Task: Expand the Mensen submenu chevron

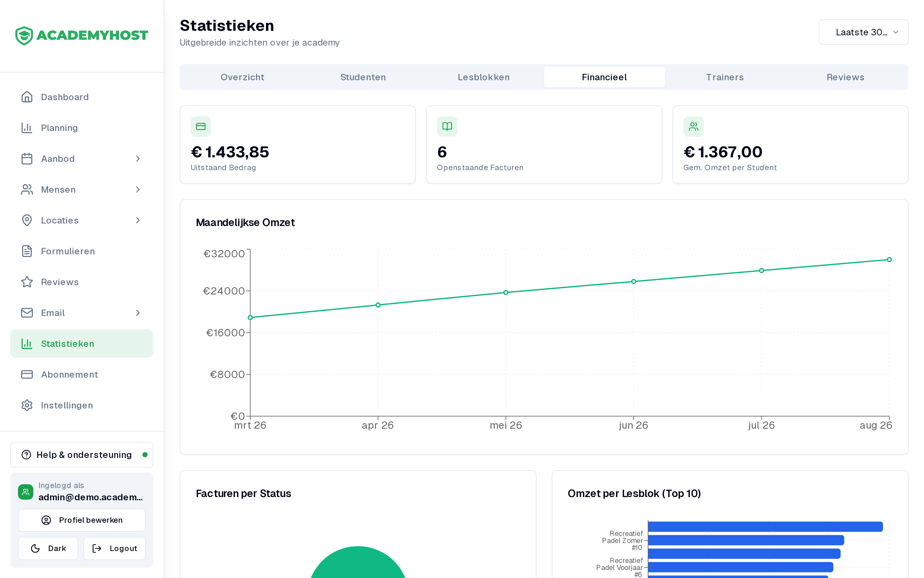Action: pos(138,189)
